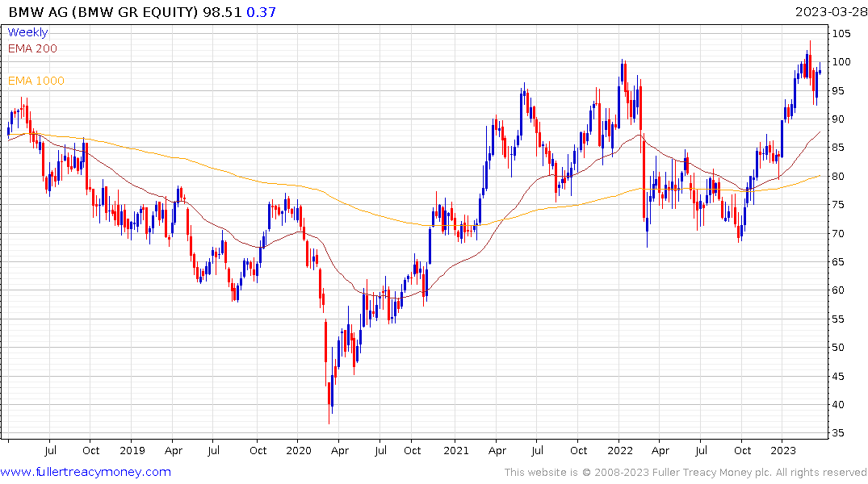
Task: Click the 95 price axis label
Action: pyautogui.click(x=838, y=90)
